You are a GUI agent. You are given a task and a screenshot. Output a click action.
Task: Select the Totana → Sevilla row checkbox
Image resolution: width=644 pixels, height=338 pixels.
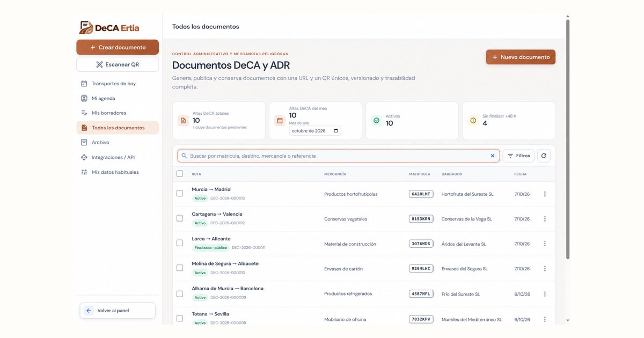[180, 318]
